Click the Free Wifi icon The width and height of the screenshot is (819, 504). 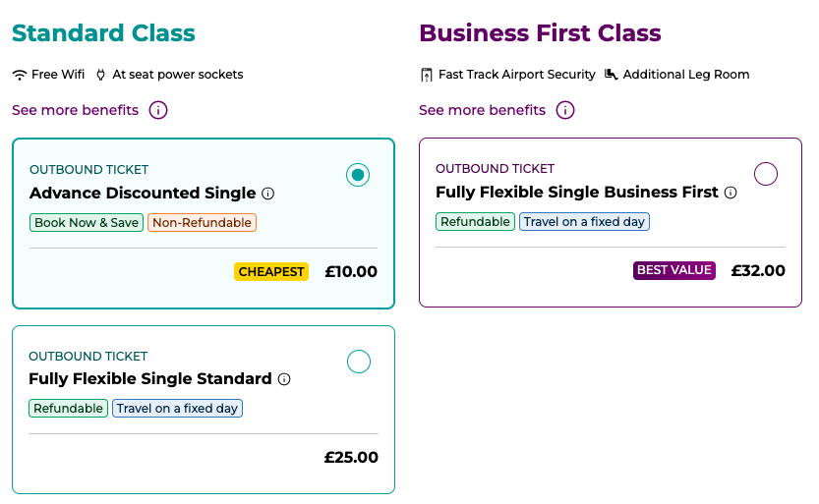click(x=20, y=75)
